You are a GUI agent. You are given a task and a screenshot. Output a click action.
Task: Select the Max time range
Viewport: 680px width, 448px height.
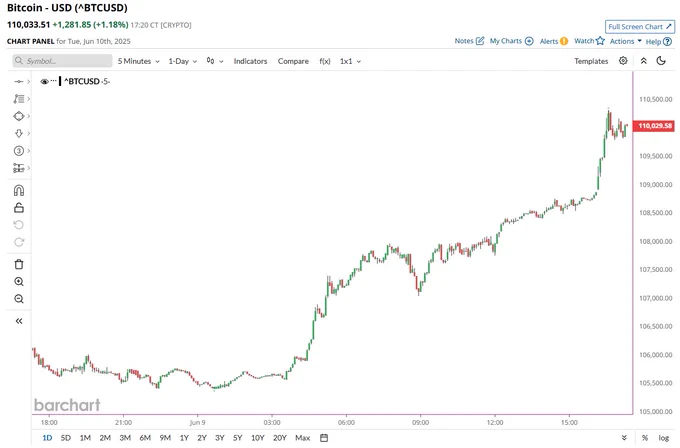pos(303,438)
